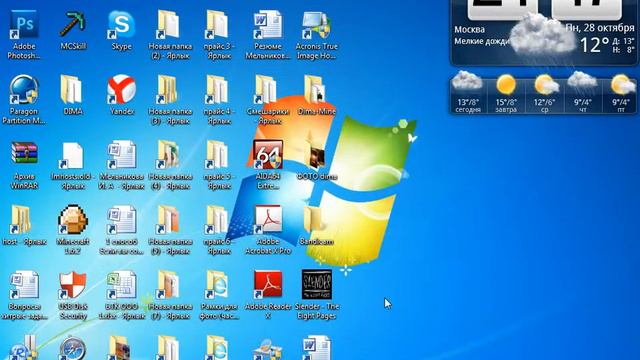Select the прайс 5 shortcut folder

[x=219, y=165]
